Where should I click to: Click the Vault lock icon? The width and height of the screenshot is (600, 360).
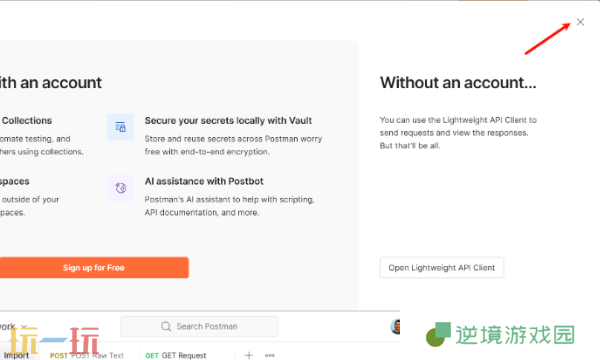[x=121, y=127]
